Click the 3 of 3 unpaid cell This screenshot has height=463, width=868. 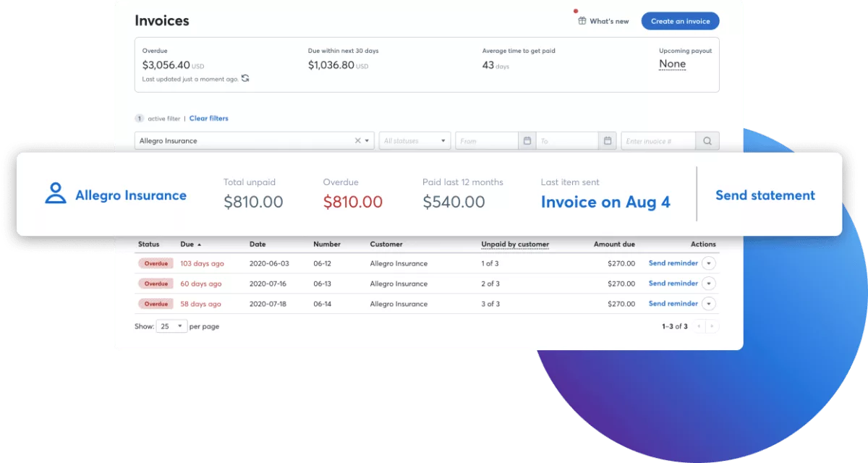click(x=490, y=305)
